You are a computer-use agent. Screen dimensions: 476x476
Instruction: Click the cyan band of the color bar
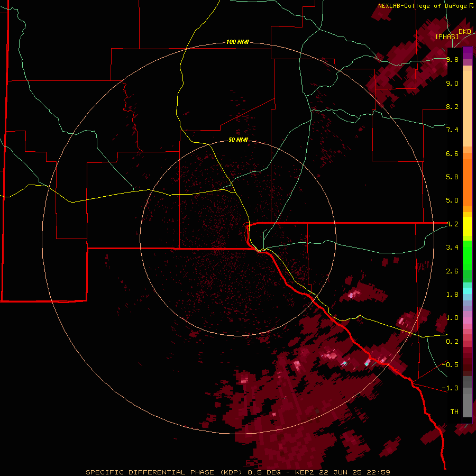pyautogui.click(x=467, y=291)
